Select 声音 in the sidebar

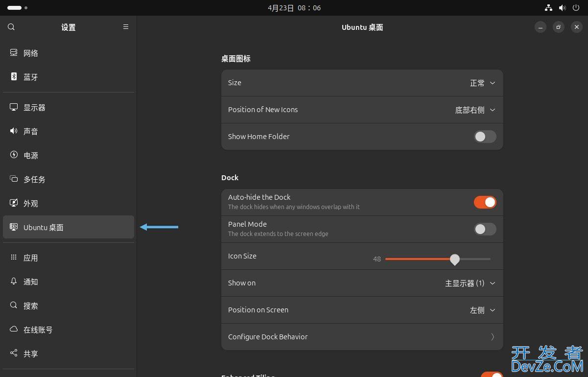pos(69,131)
